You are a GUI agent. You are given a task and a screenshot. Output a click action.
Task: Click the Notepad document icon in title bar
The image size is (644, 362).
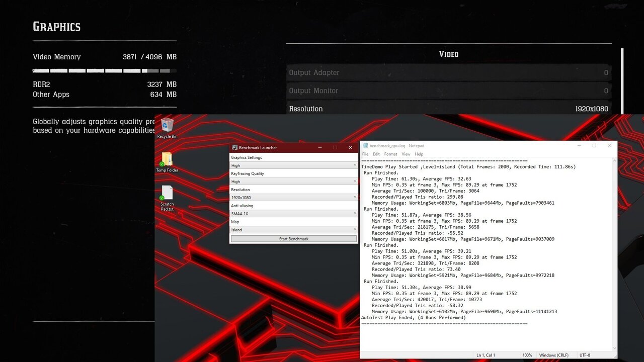tap(365, 146)
